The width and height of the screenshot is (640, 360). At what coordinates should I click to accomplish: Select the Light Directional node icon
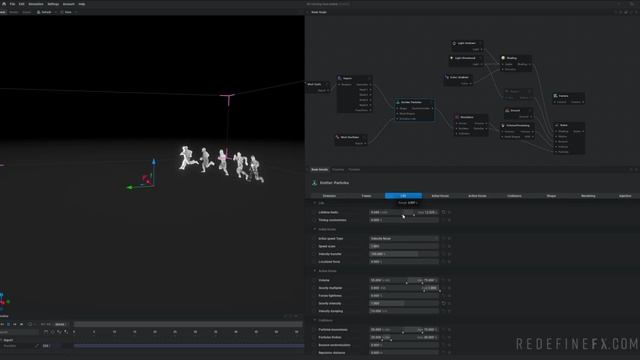point(451,58)
